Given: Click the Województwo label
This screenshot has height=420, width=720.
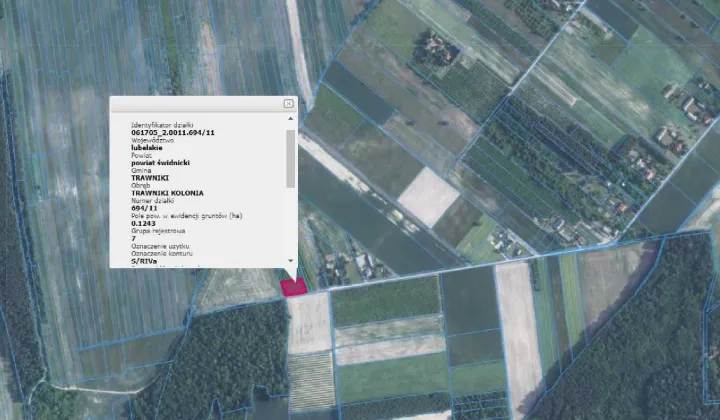Looking at the screenshot, I should pyautogui.click(x=152, y=140).
